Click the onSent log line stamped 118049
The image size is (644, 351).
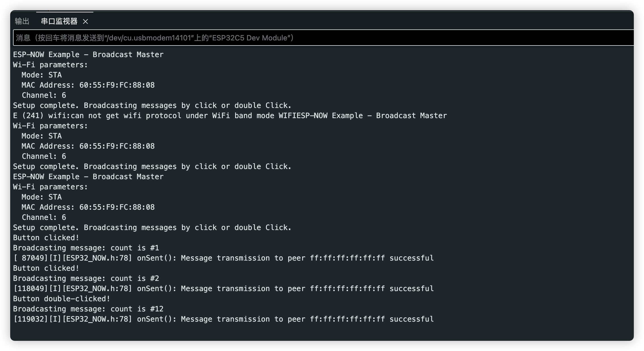[224, 289]
